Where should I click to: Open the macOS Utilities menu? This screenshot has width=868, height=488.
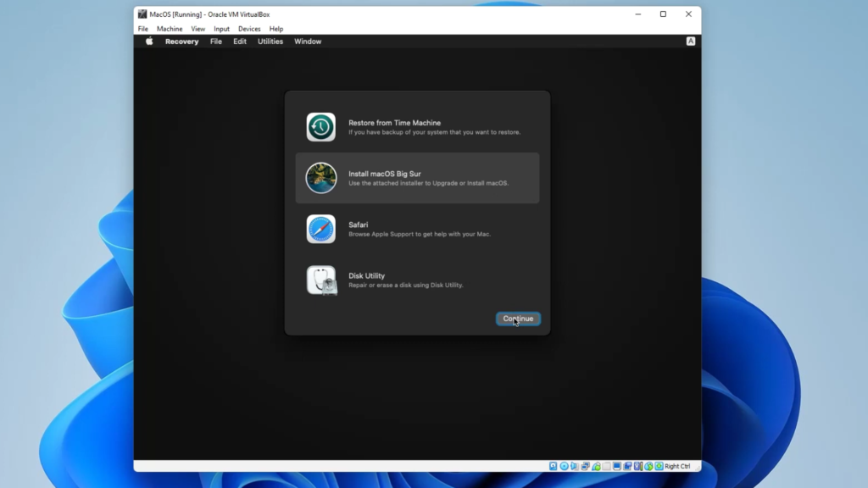click(270, 42)
